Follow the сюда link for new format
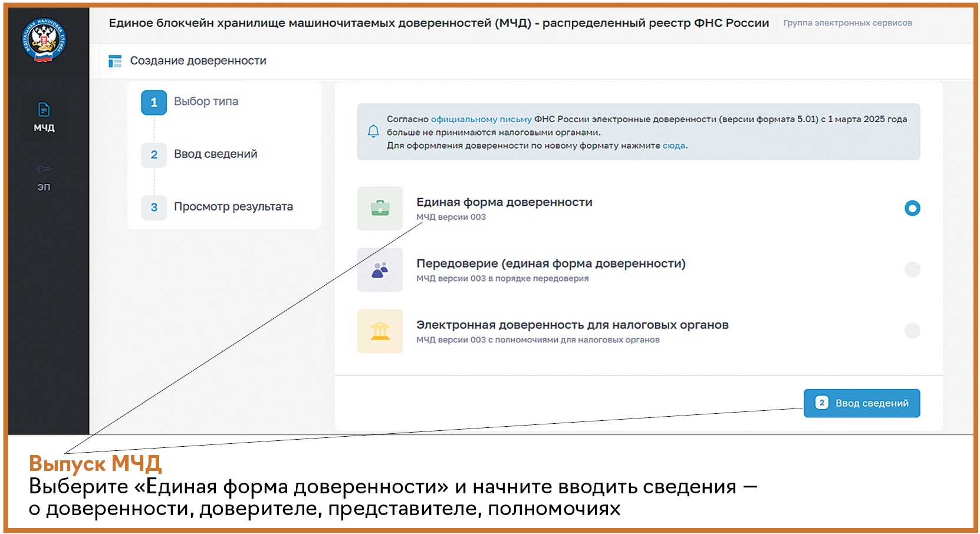 (x=674, y=146)
